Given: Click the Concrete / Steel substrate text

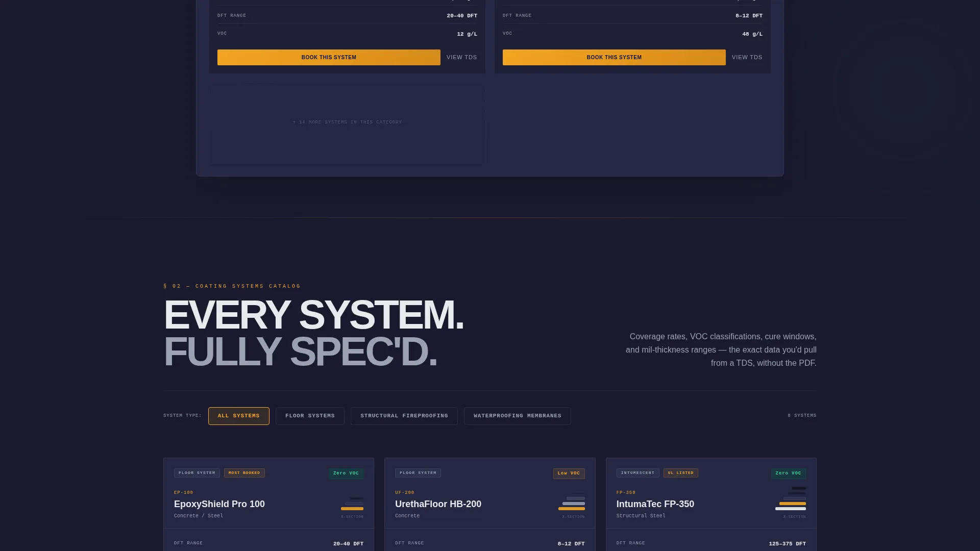Looking at the screenshot, I should tap(199, 516).
